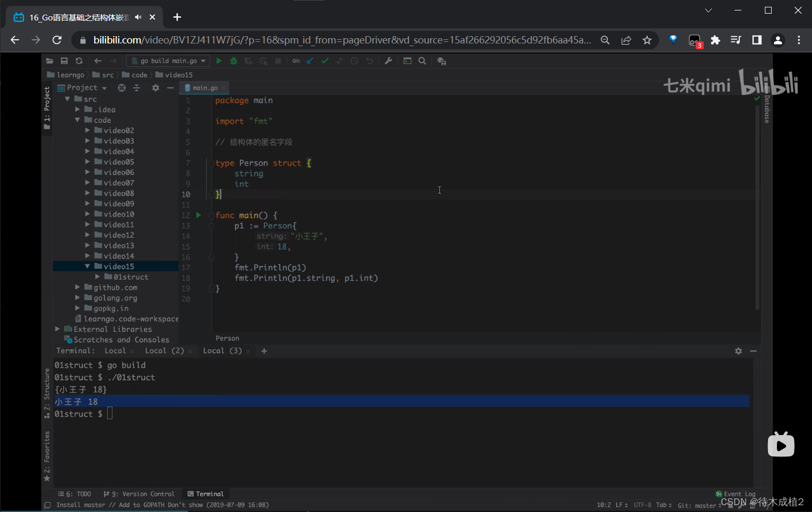Click the green Run button in toolbar

tap(219, 61)
